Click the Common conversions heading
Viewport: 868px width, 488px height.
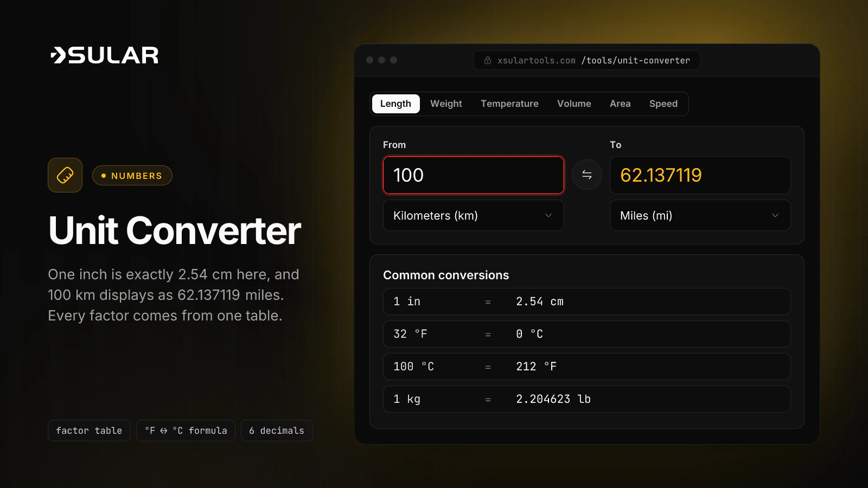coord(446,275)
